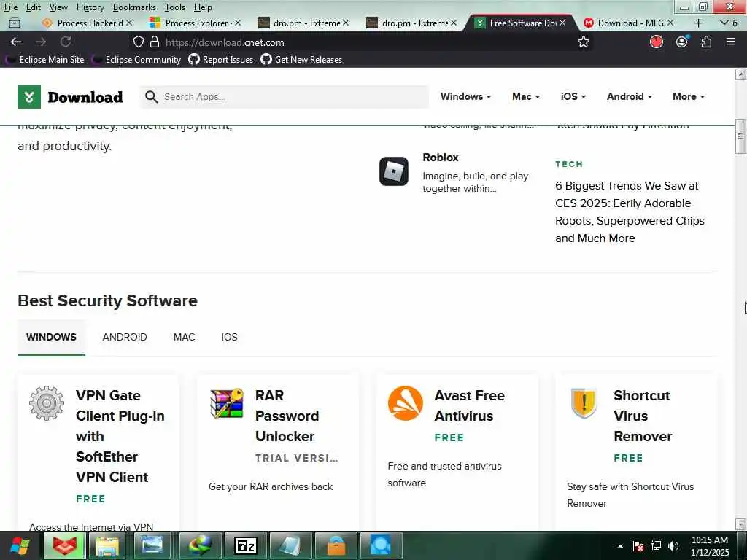Open the History menu
The image size is (747, 560).
90,7
